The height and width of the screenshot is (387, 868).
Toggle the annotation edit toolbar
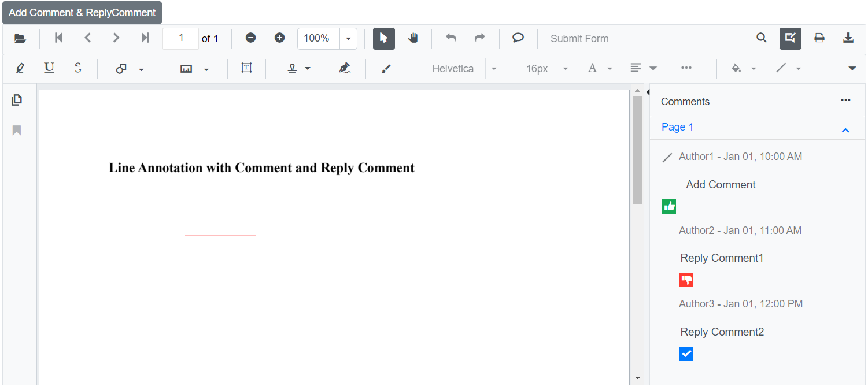(791, 38)
